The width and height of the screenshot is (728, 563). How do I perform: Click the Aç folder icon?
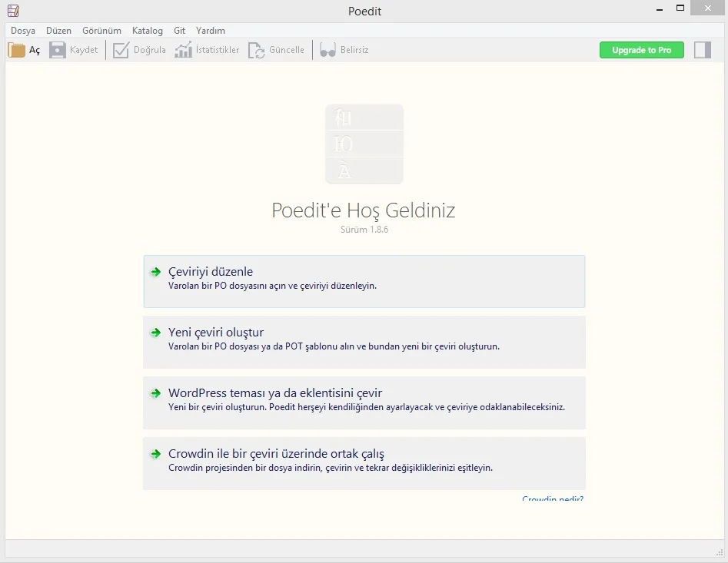tap(16, 50)
